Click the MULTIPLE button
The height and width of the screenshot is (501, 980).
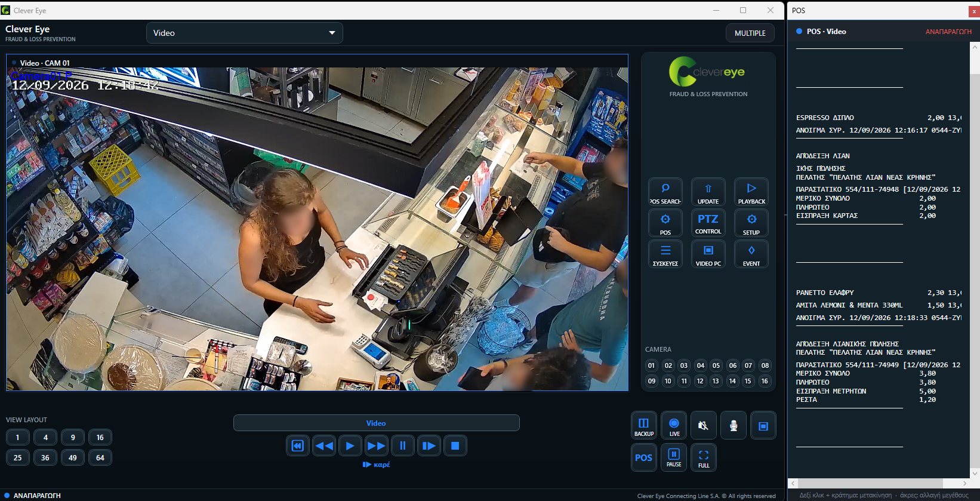coord(750,33)
